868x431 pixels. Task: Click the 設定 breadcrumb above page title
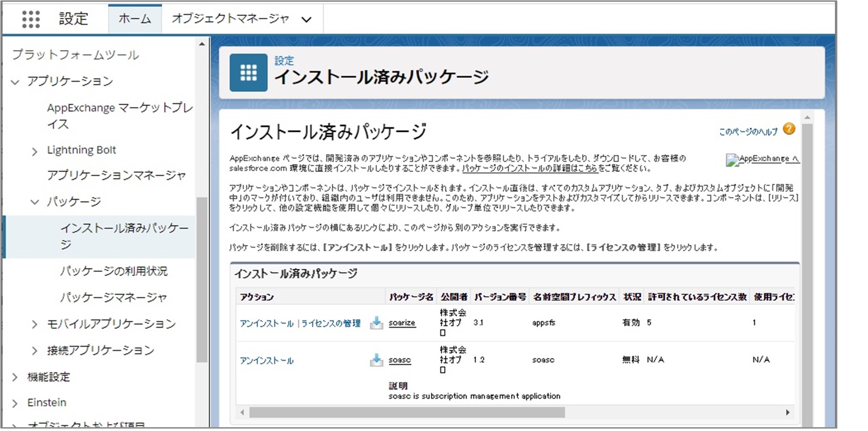tap(284, 60)
